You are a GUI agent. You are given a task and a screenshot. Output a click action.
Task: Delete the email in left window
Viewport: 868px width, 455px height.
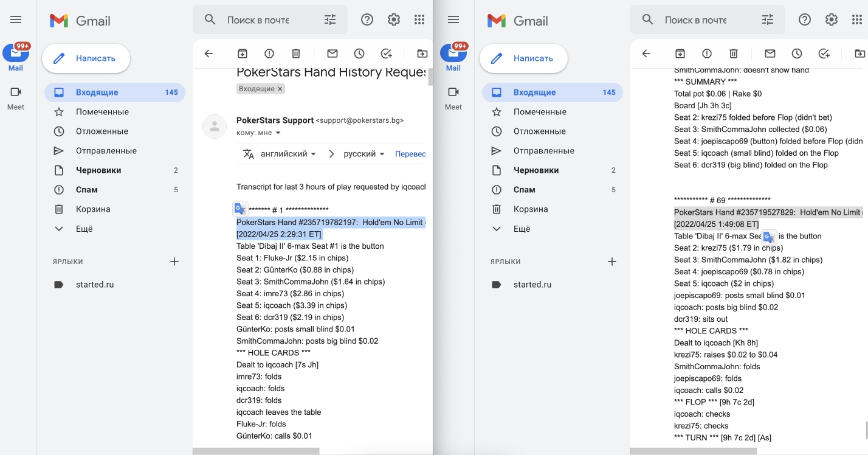tap(296, 54)
